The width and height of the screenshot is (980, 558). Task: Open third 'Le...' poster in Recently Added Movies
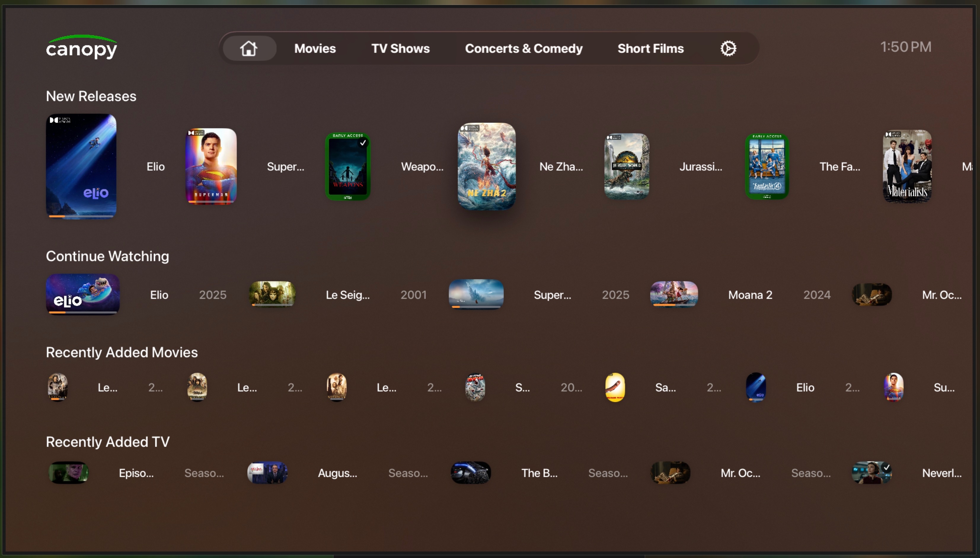point(336,387)
